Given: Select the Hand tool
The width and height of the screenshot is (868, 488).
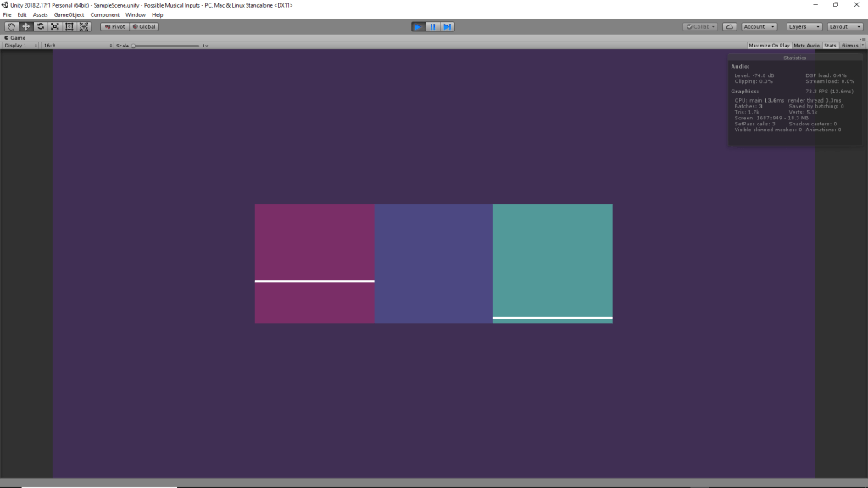Looking at the screenshot, I should coord(12,26).
